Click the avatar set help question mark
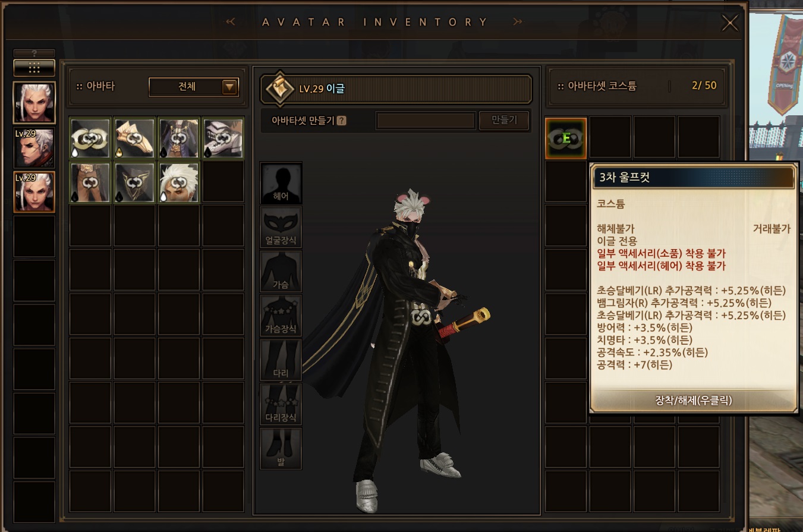This screenshot has height=532, width=803. click(341, 121)
